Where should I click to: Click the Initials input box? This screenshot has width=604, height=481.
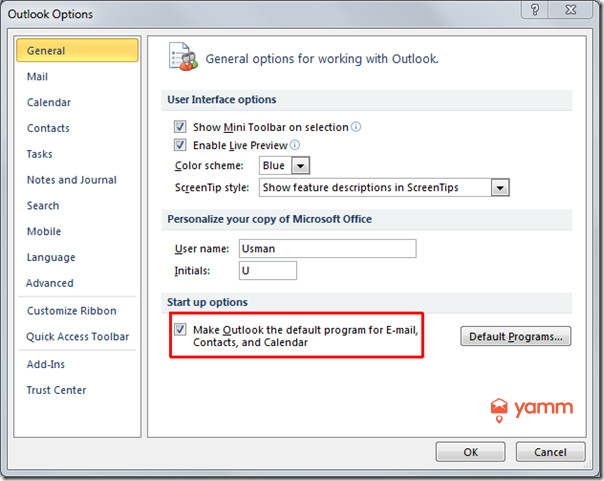(x=267, y=271)
